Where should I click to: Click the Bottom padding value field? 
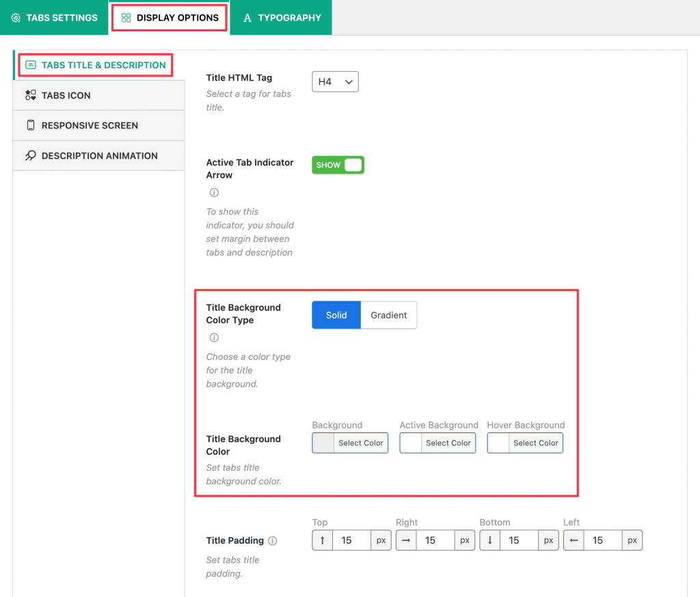pos(520,540)
